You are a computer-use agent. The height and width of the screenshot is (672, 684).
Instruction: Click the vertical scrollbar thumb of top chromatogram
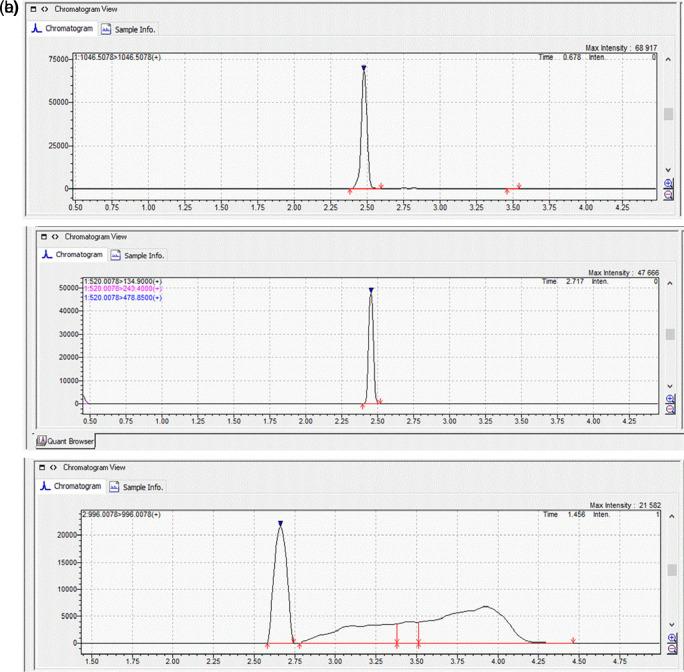(x=668, y=114)
